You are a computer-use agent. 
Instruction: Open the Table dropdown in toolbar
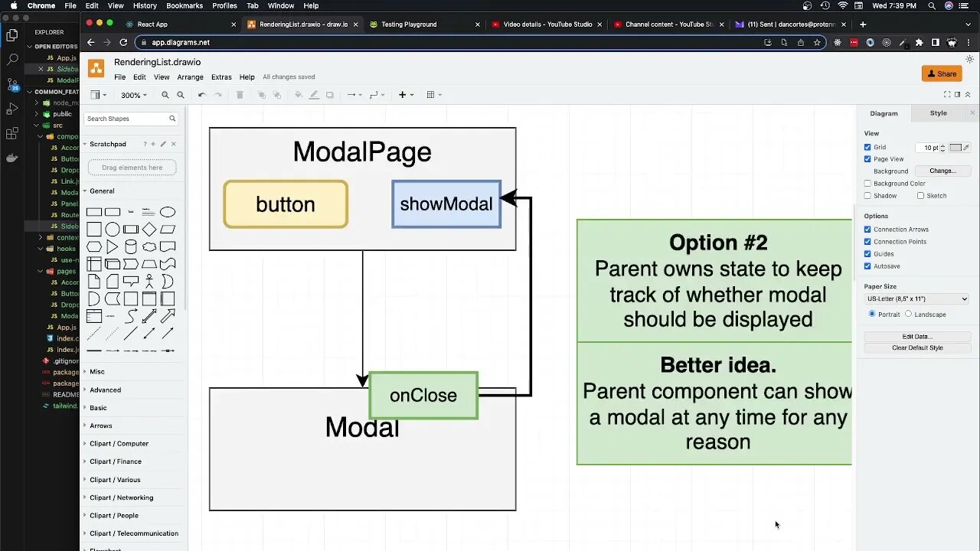coord(433,95)
